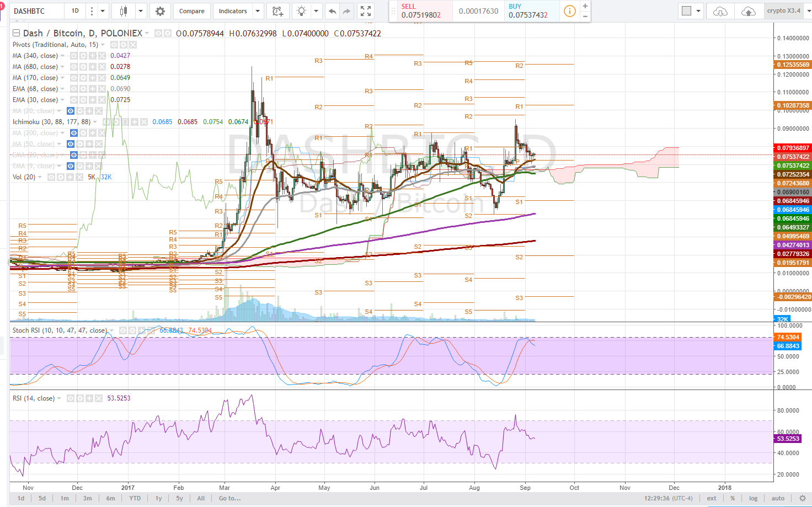Click the DASHBTC symbol input field
The width and height of the screenshot is (812, 507).
click(37, 11)
